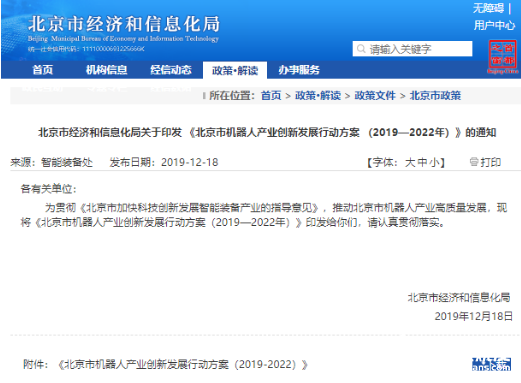Open the 无障碍 accessibility link

click(x=488, y=8)
